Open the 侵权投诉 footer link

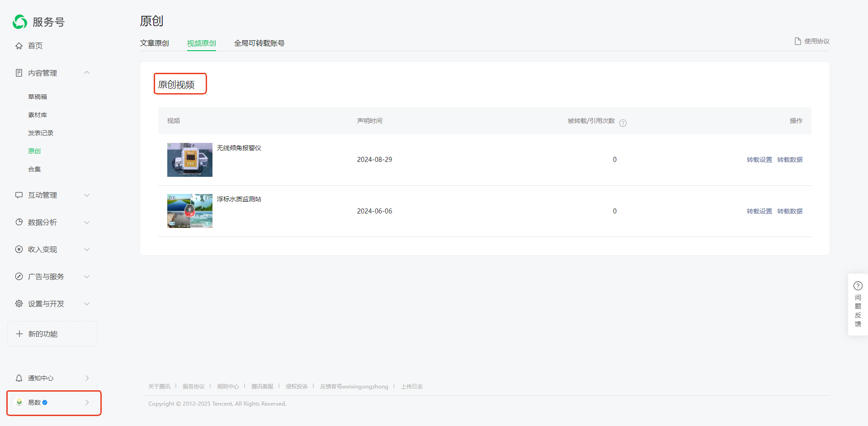(297, 387)
